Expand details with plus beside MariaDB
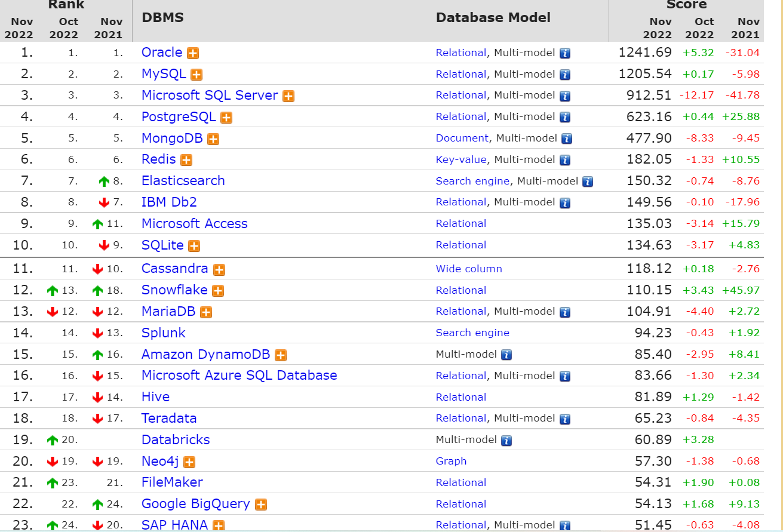This screenshot has width=783, height=532. [x=206, y=312]
